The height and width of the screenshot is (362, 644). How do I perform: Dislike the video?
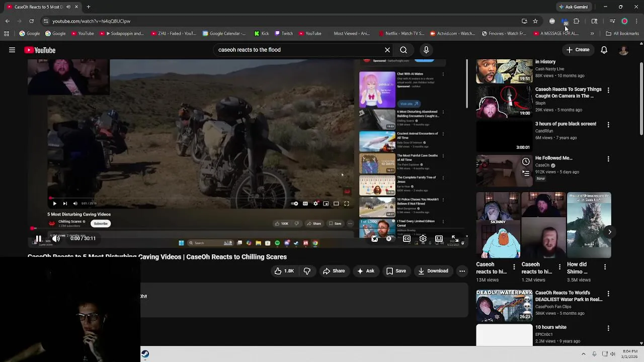[x=307, y=271]
